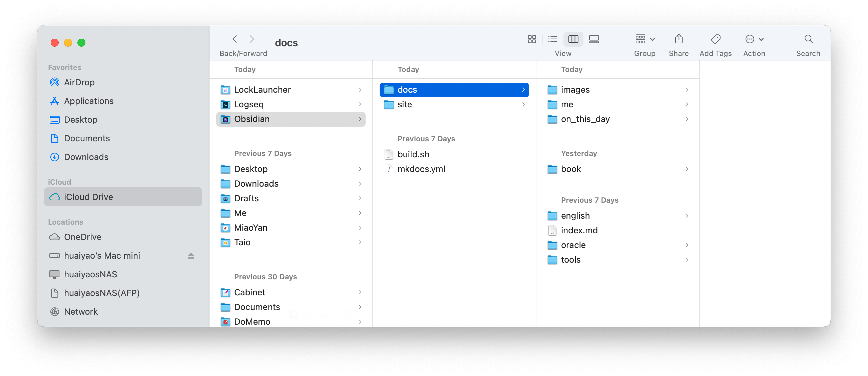Select the site folder
Screen dimensions: 868x376
click(454, 104)
